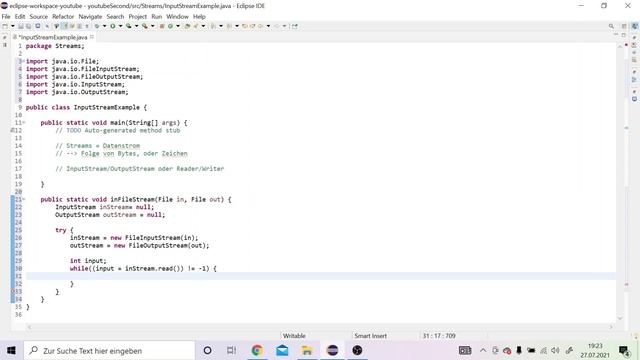Viewport: 640px width, 360px height.
Task: Open a terminal from the toolbar
Action: (x=38, y=26)
